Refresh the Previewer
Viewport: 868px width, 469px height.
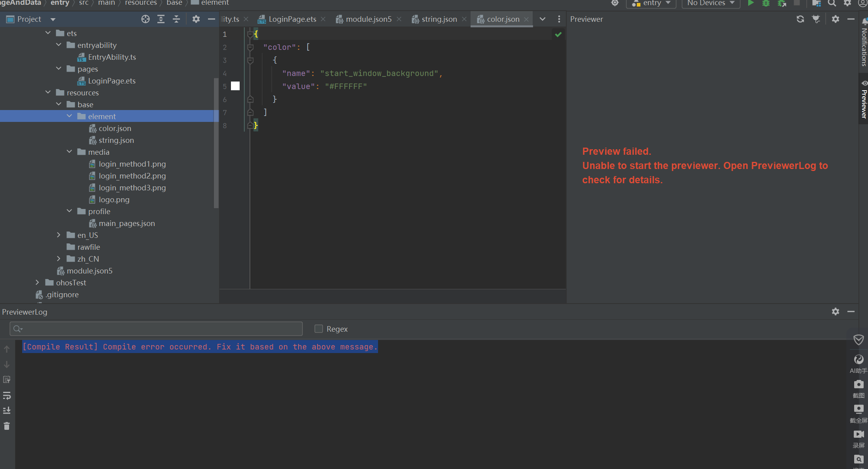coord(800,19)
